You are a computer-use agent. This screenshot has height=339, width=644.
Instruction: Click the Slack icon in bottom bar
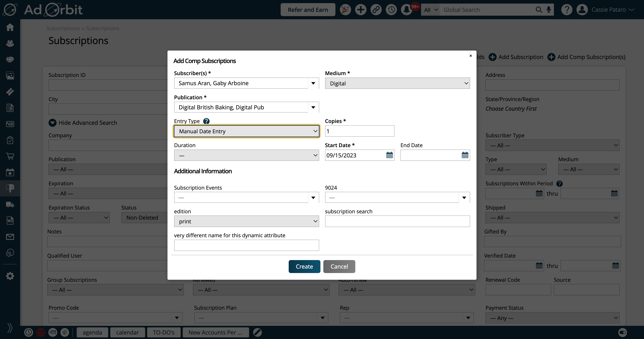pyautogui.click(x=65, y=332)
